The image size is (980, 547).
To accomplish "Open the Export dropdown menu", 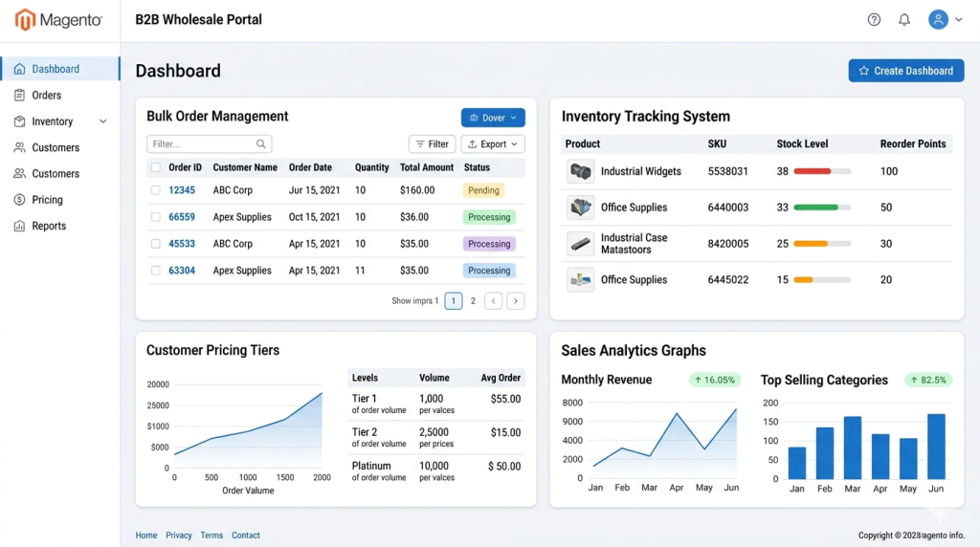I will coord(493,144).
